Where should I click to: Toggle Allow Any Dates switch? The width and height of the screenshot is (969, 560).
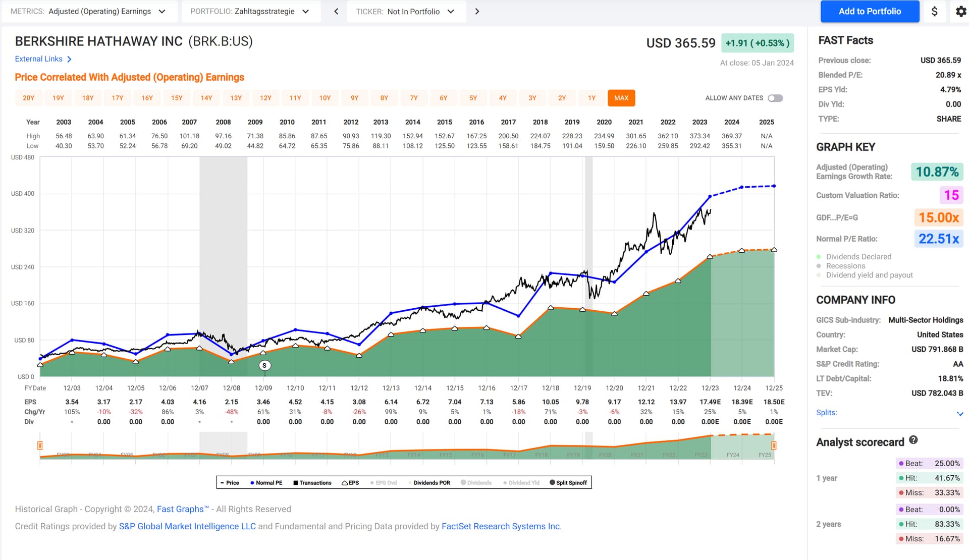[x=775, y=98]
